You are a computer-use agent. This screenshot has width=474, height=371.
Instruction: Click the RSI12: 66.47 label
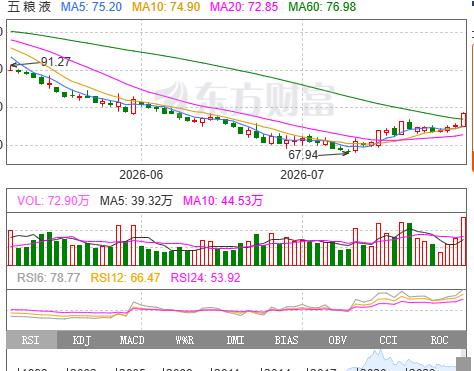click(125, 278)
